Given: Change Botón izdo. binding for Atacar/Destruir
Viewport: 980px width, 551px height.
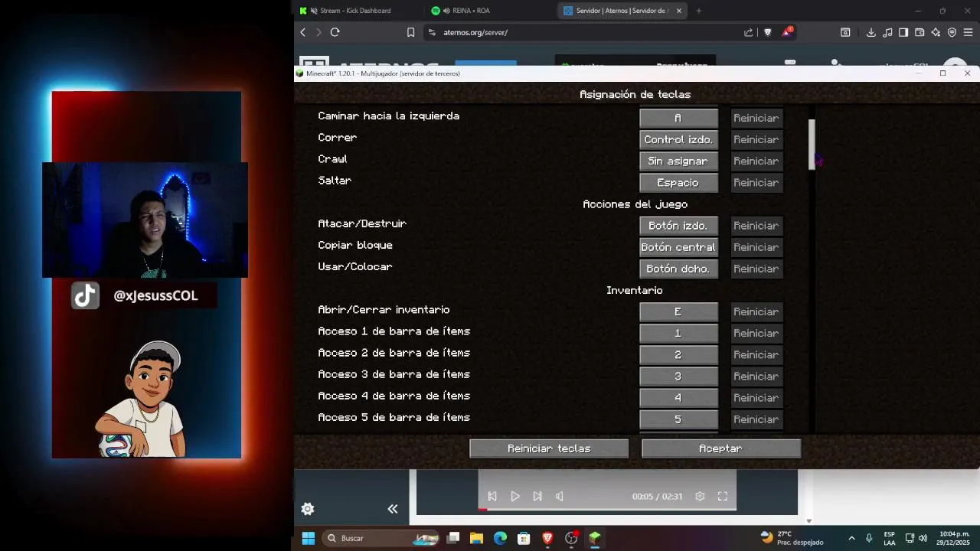Looking at the screenshot, I should pos(678,226).
